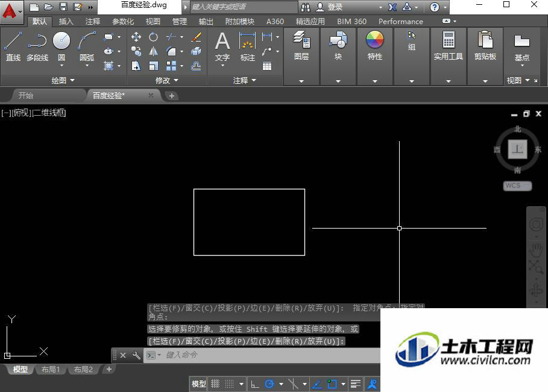Open the Arc (圆弧) options dropdown arrow
The image size is (548, 392).
click(x=87, y=65)
